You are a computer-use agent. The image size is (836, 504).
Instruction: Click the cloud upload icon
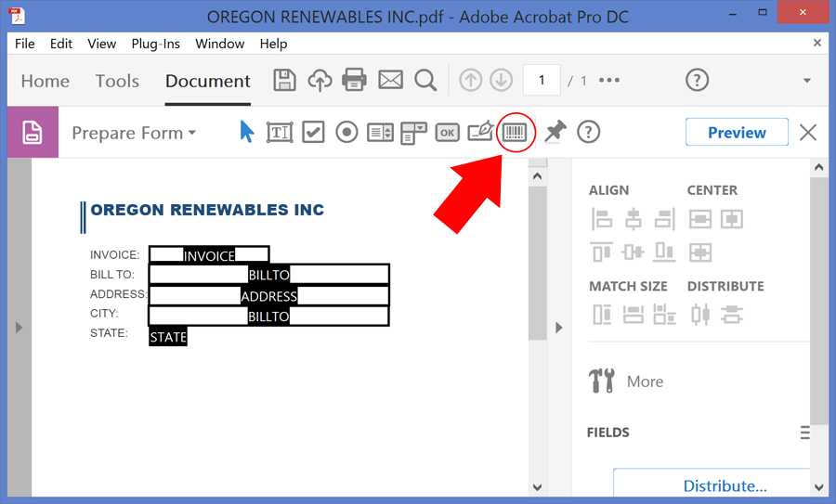coord(320,81)
